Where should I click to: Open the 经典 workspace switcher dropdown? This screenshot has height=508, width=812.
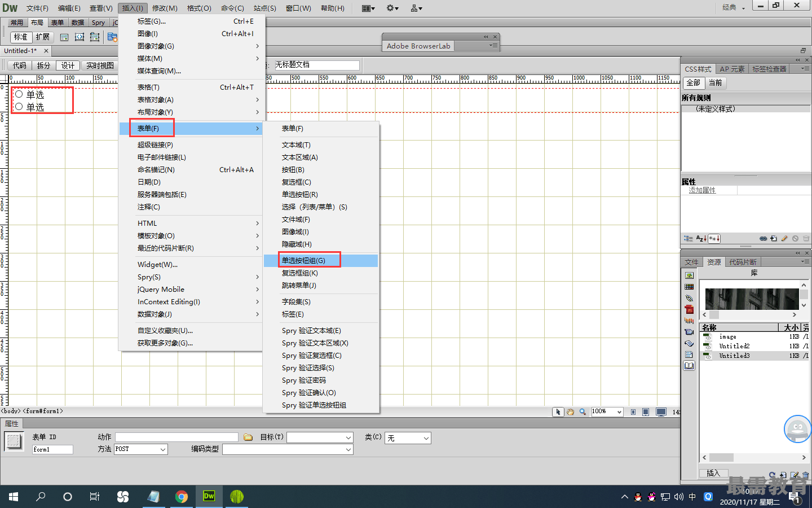tap(734, 7)
